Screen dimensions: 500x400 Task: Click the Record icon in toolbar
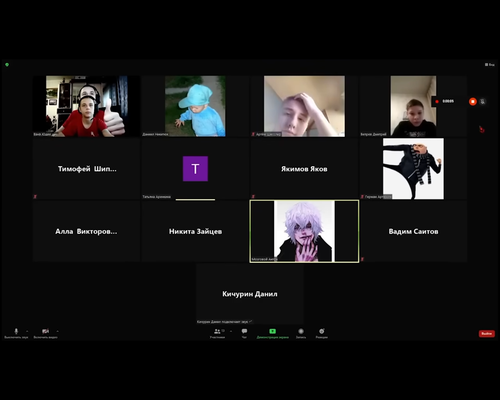point(301,331)
